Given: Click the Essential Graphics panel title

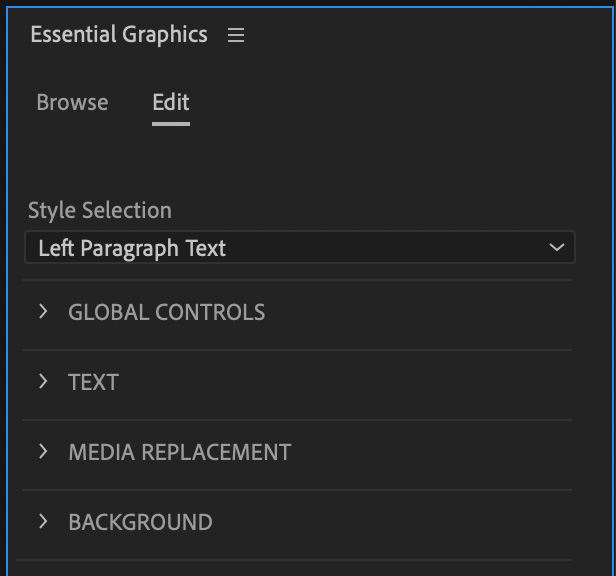Looking at the screenshot, I should click(118, 35).
